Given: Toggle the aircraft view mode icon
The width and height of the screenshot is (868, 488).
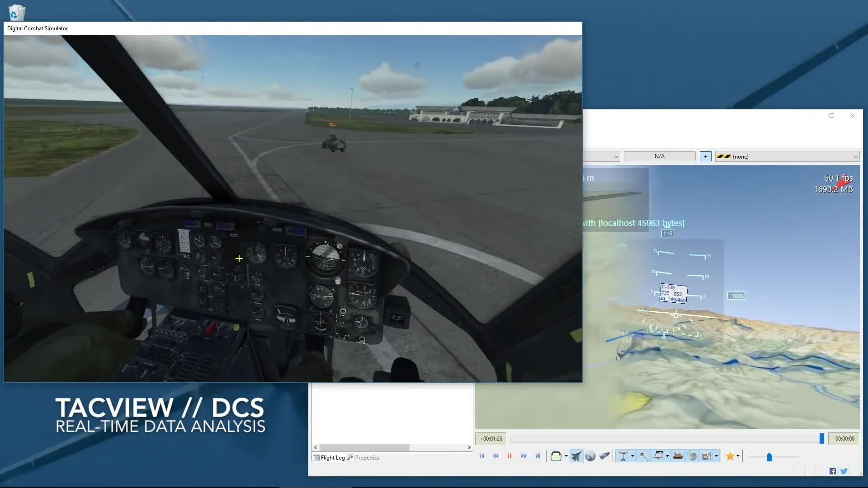Looking at the screenshot, I should click(576, 456).
